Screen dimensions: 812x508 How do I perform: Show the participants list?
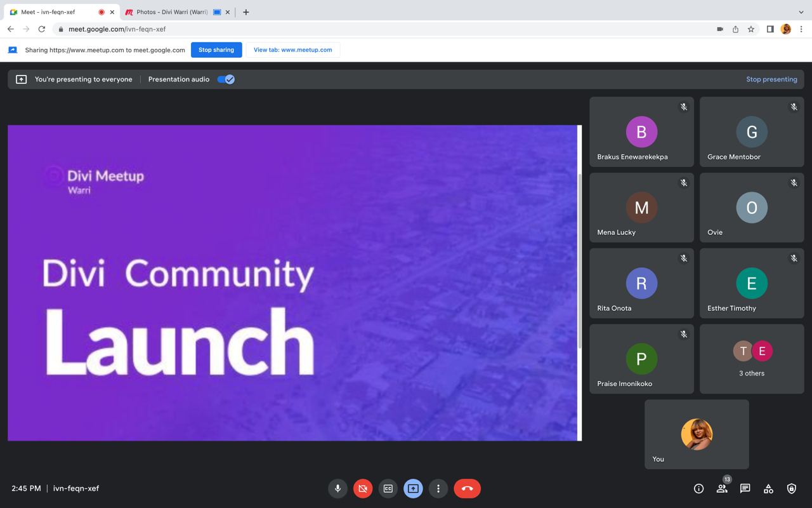tap(721, 488)
